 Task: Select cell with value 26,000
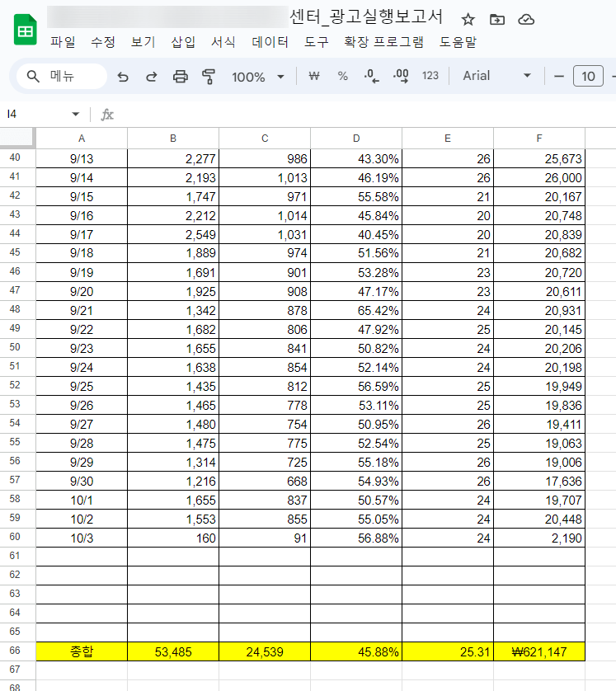pyautogui.click(x=539, y=177)
